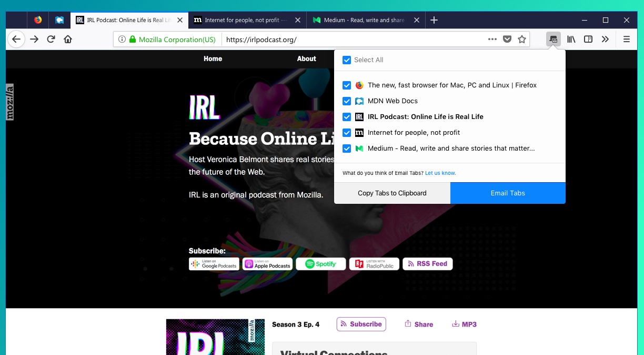Uncheck Internet for people, not profit checkbox
Image resolution: width=644 pixels, height=355 pixels.
[x=347, y=133]
